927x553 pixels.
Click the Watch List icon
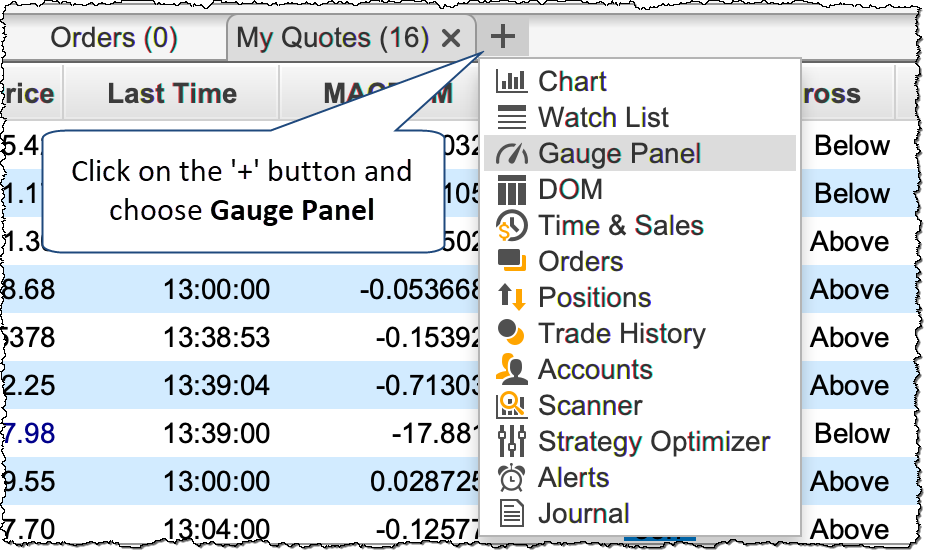pyautogui.click(x=511, y=118)
